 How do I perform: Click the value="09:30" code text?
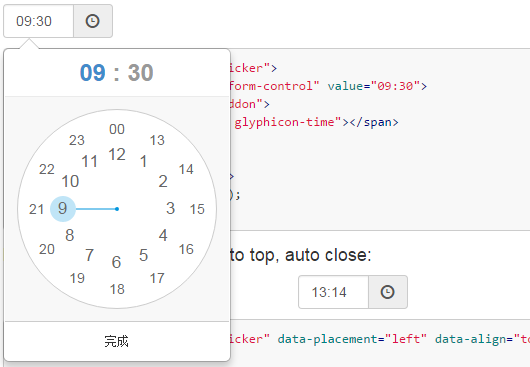(x=374, y=86)
